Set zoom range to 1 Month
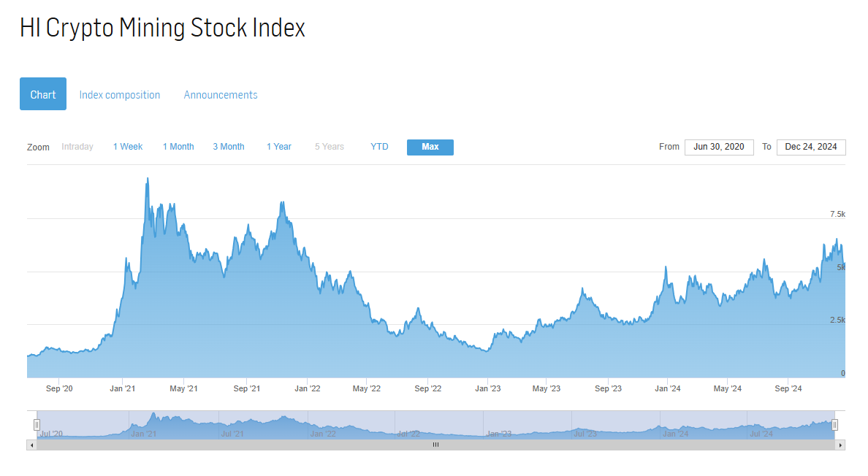The height and width of the screenshot is (476, 868). point(178,147)
